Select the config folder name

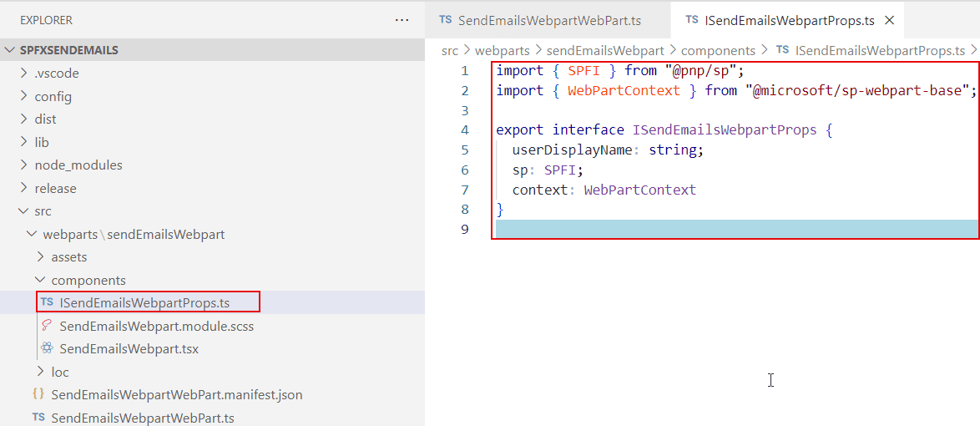coord(53,96)
